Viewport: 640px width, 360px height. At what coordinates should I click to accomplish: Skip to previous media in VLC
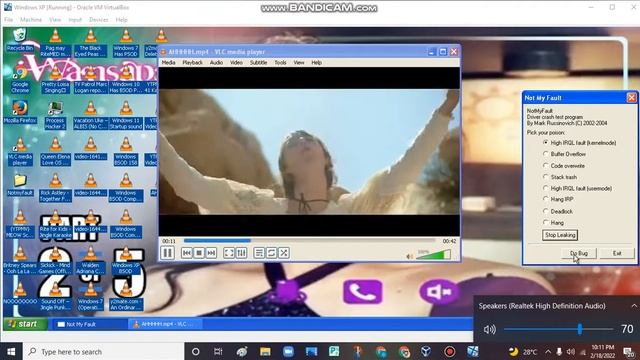coord(187,253)
